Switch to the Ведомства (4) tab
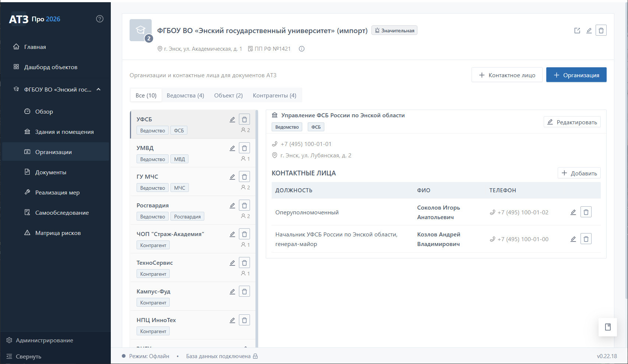The width and height of the screenshot is (628, 364). [186, 96]
